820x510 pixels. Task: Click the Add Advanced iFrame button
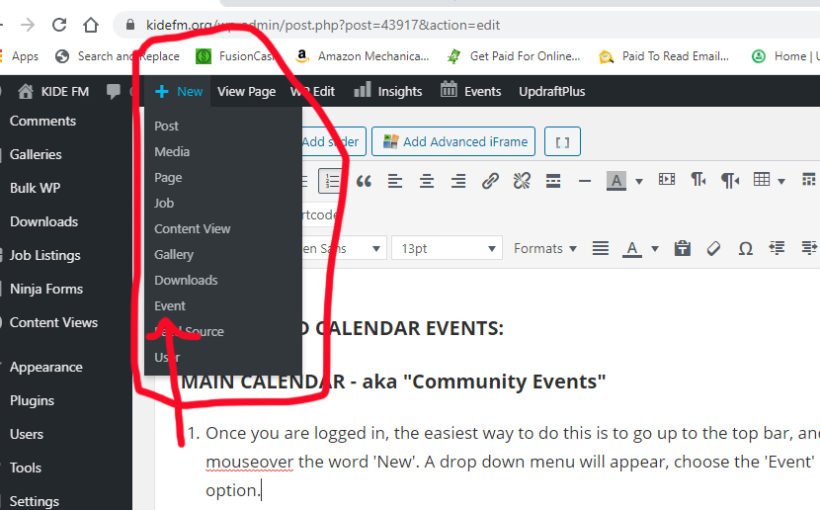pyautogui.click(x=453, y=141)
